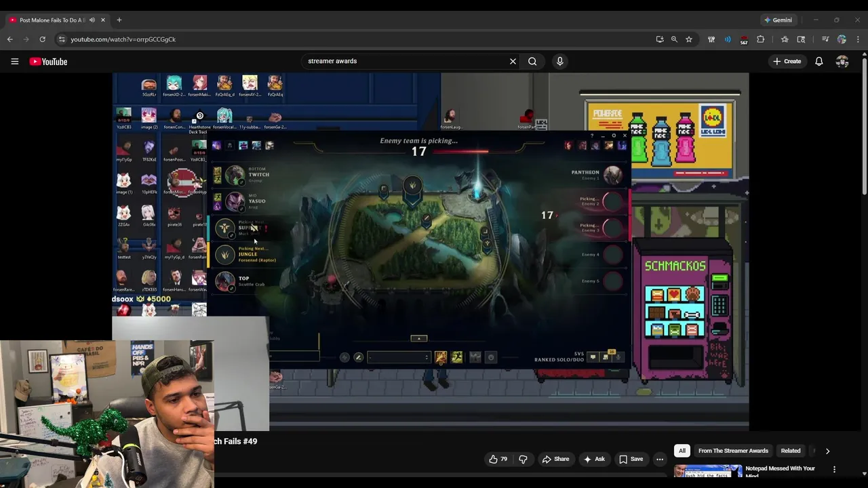Go back in browser
This screenshot has width=868, height=488.
click(9, 39)
